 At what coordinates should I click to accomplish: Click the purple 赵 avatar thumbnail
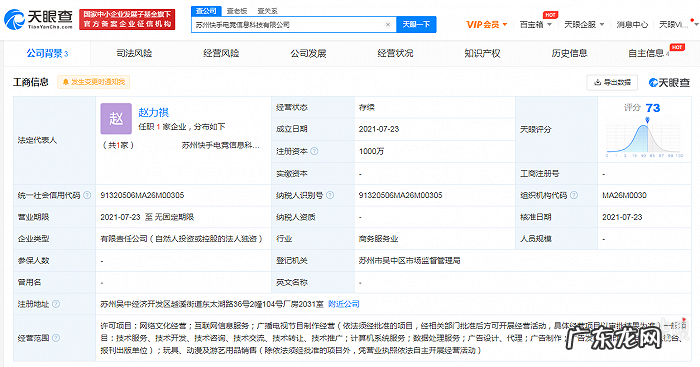116,119
